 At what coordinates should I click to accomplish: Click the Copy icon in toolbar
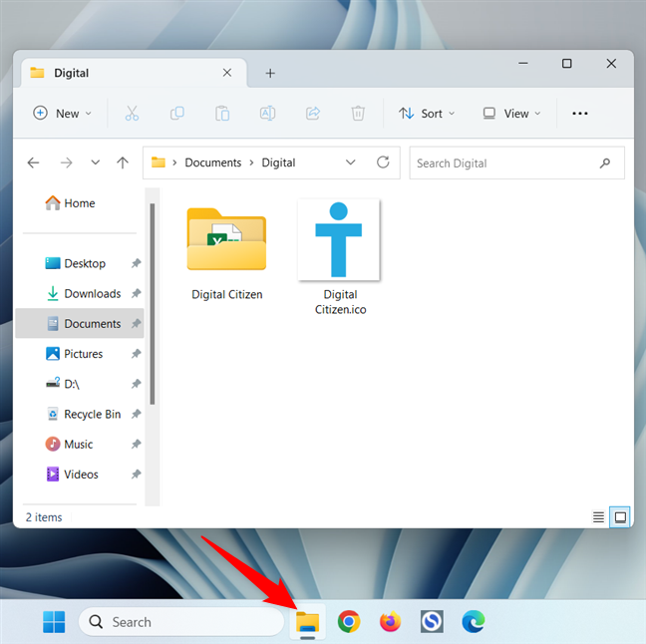[177, 114]
